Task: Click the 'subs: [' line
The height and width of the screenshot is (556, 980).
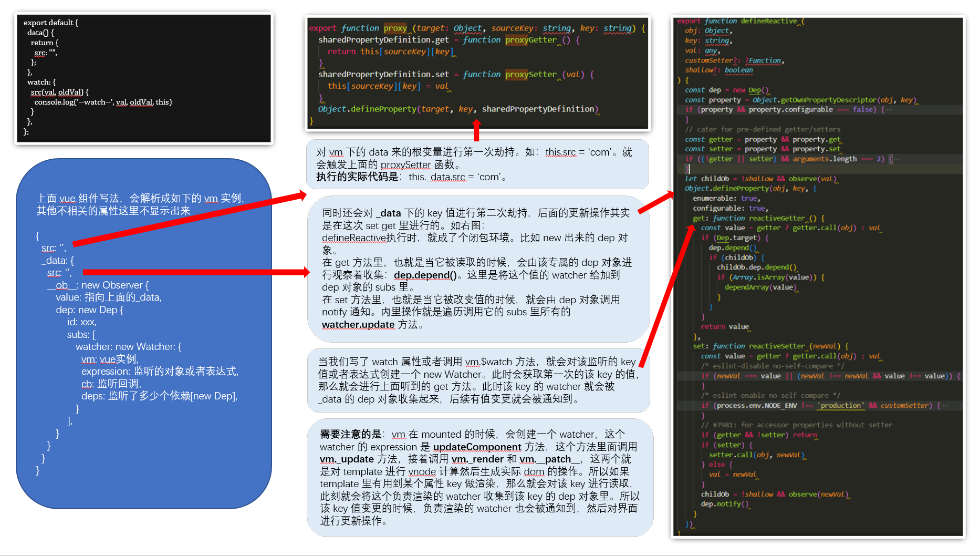Action: point(81,335)
